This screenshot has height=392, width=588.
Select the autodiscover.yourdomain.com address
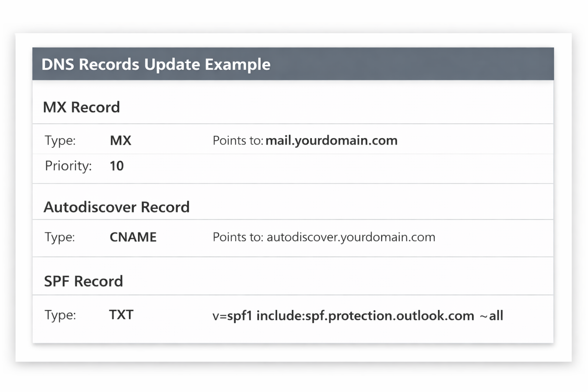pos(351,237)
